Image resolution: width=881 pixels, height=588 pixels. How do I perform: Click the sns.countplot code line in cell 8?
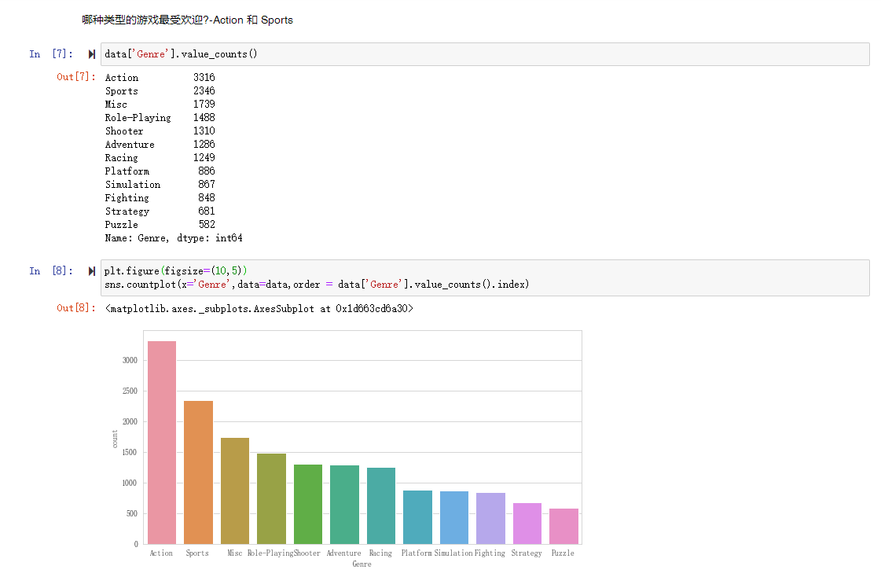point(317,285)
